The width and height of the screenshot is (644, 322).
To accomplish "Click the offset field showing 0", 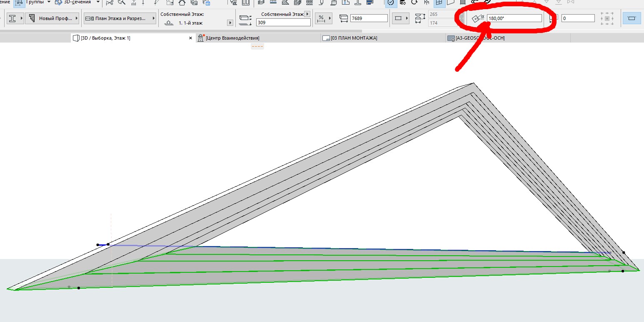I will (x=578, y=18).
